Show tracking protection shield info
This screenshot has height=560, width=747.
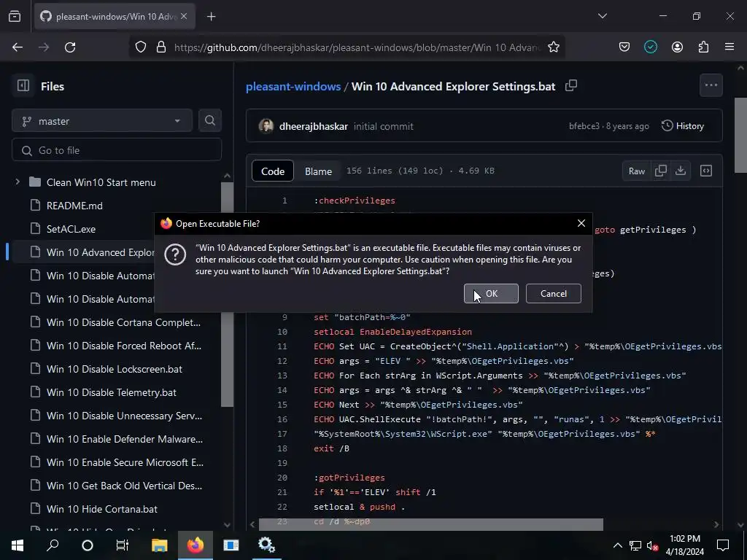point(141,47)
